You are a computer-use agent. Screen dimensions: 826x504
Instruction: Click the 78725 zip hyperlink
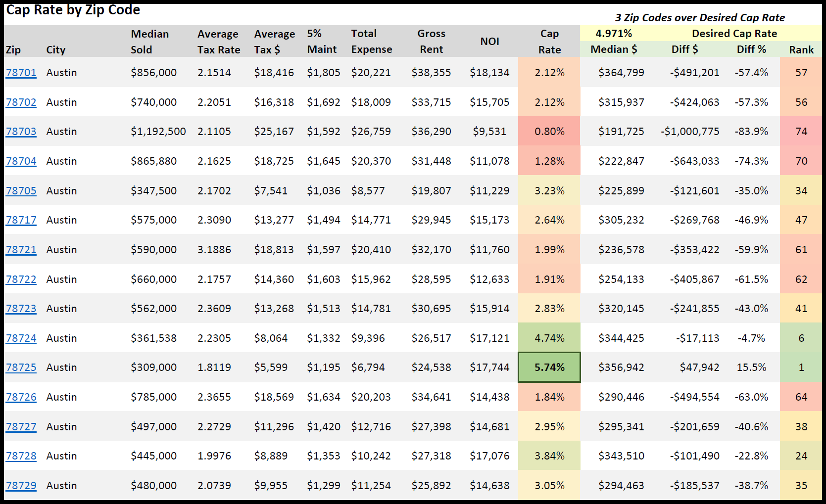pos(21,367)
